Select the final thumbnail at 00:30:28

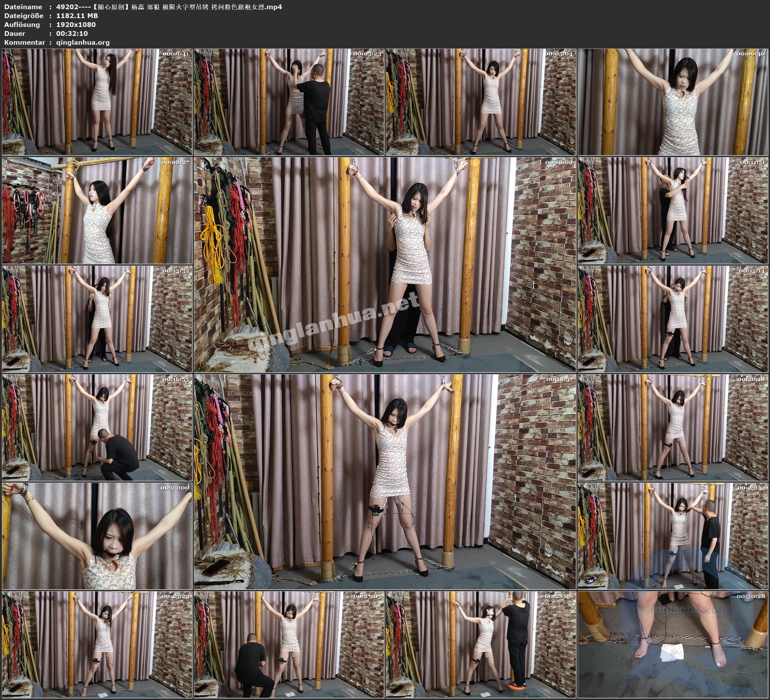(x=673, y=644)
